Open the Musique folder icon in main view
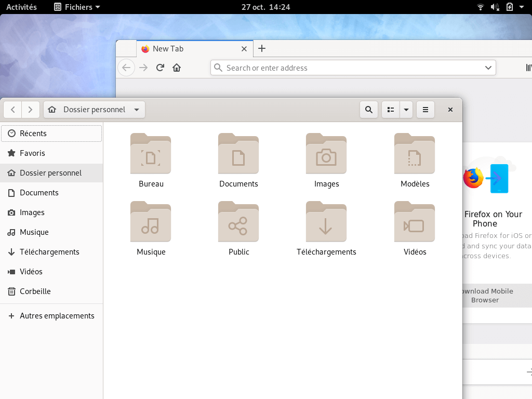 (x=151, y=221)
